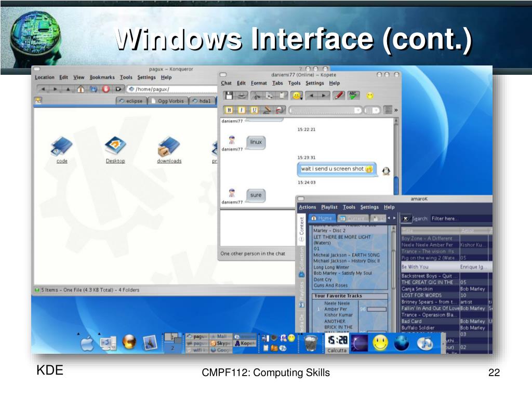The width and height of the screenshot is (532, 399).
Task: Open the Kopete font size combo box
Action: [x=373, y=110]
